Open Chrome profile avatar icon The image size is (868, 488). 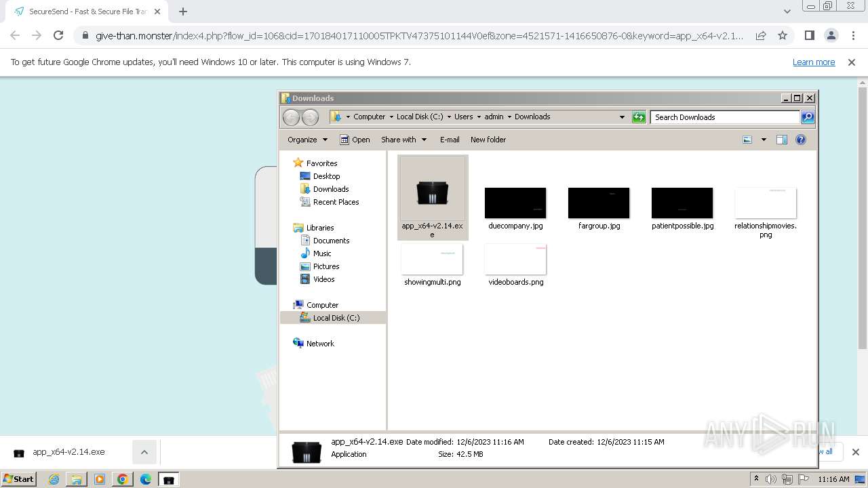point(831,35)
